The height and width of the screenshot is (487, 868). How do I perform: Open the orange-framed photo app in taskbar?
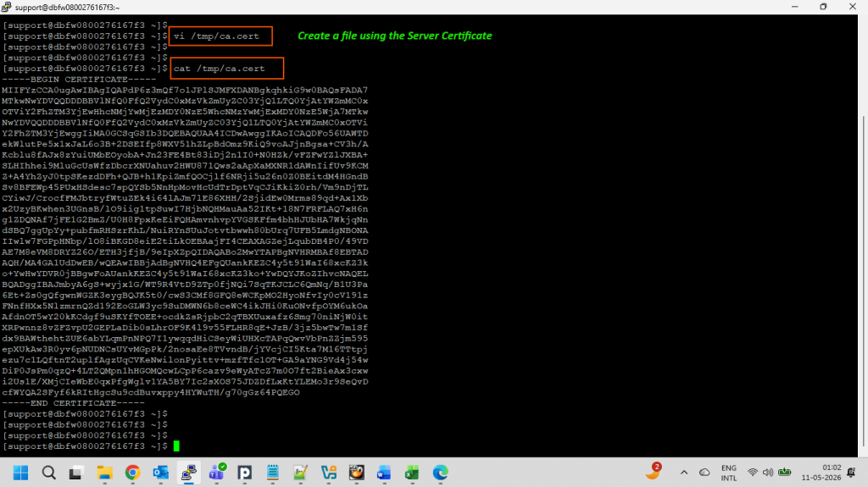(x=357, y=473)
